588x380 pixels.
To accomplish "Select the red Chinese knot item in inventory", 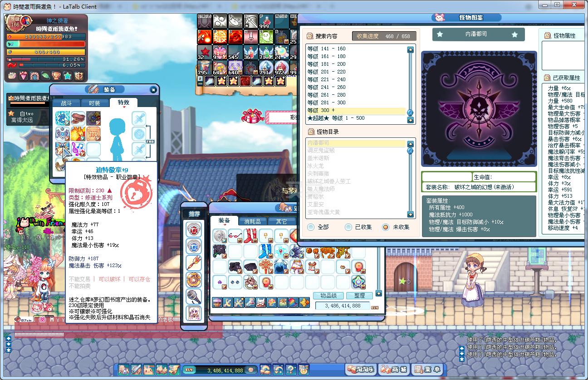I will pos(266,267).
